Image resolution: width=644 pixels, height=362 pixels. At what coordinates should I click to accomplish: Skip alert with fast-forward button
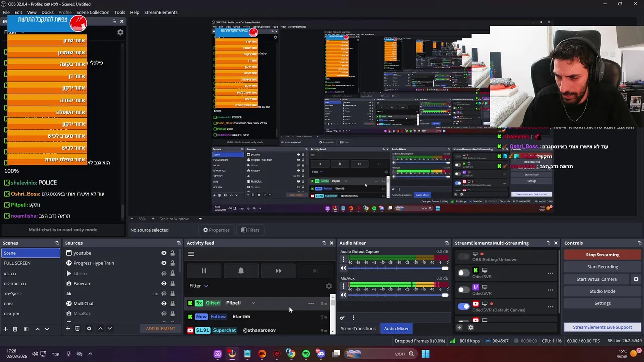click(278, 270)
